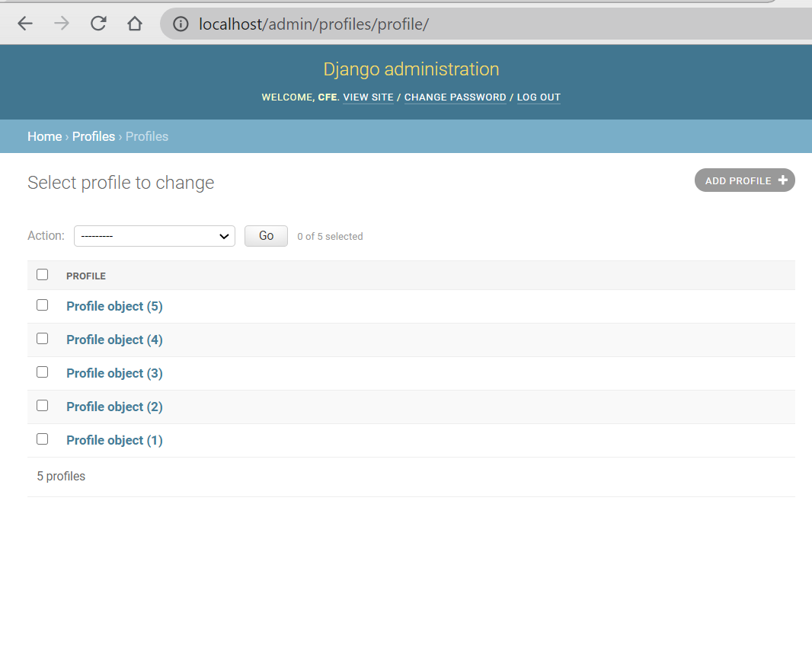Click the Go button
The image size is (812, 654).
point(266,236)
